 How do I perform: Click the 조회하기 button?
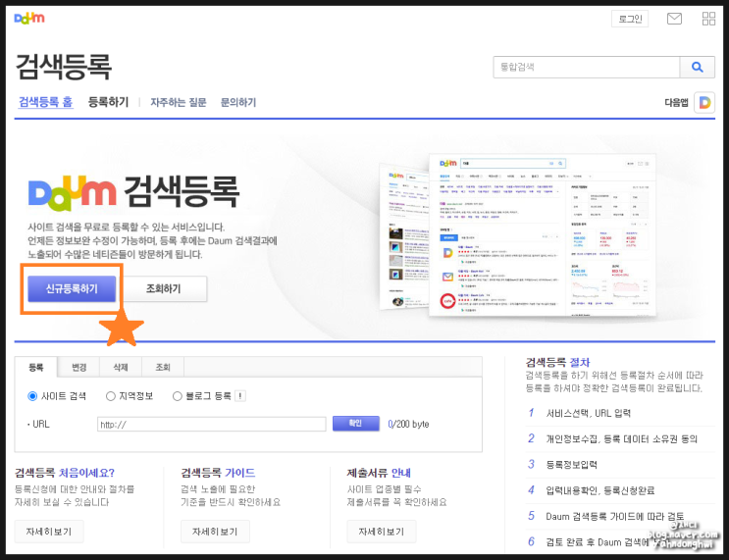click(163, 288)
